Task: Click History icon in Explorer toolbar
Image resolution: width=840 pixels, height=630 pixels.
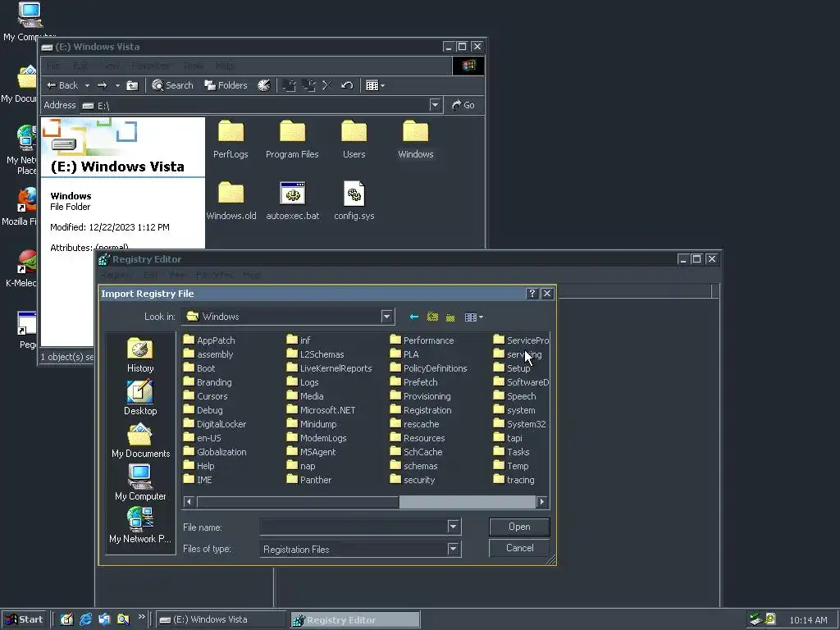Action: [x=263, y=85]
